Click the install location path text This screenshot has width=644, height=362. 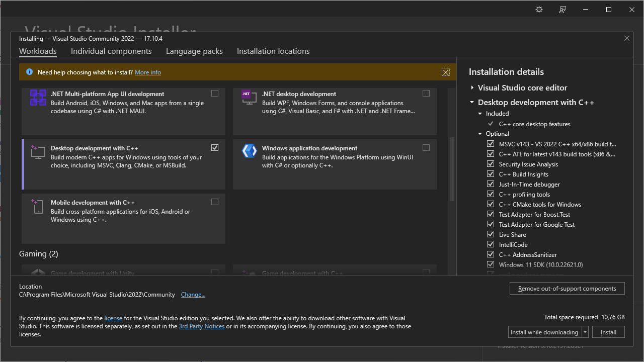coord(97,295)
